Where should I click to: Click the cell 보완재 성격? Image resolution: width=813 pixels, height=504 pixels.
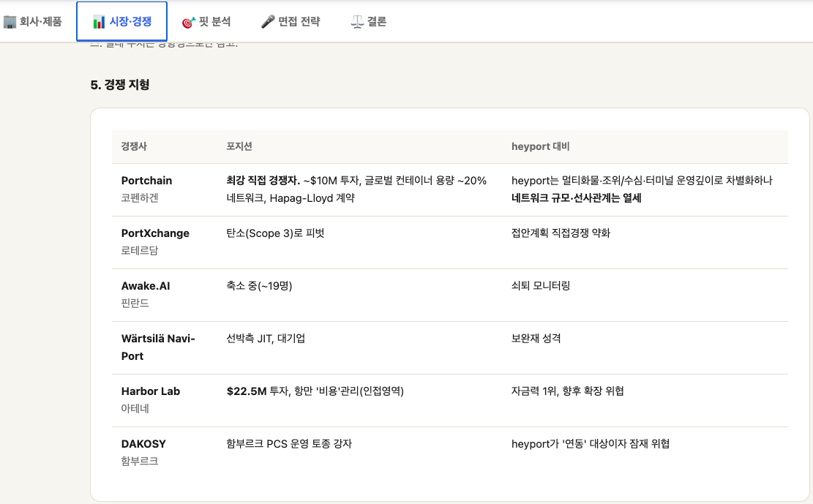(x=536, y=339)
